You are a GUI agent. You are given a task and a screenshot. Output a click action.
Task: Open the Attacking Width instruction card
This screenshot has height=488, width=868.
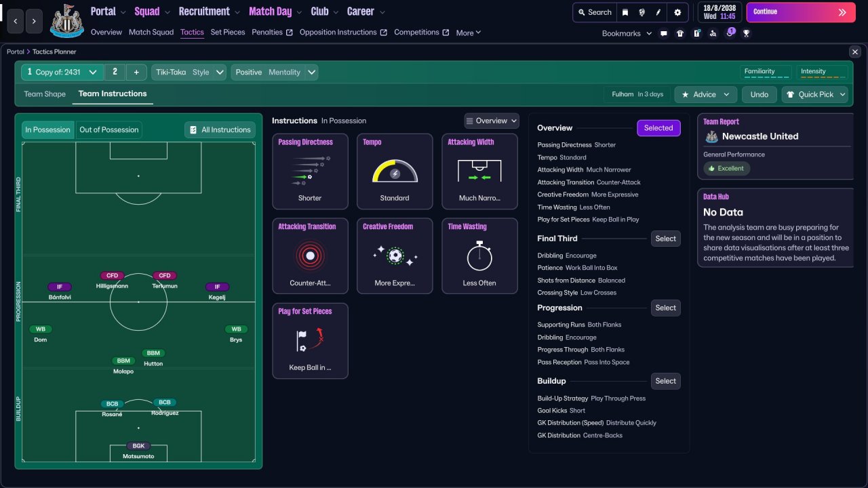coord(479,171)
